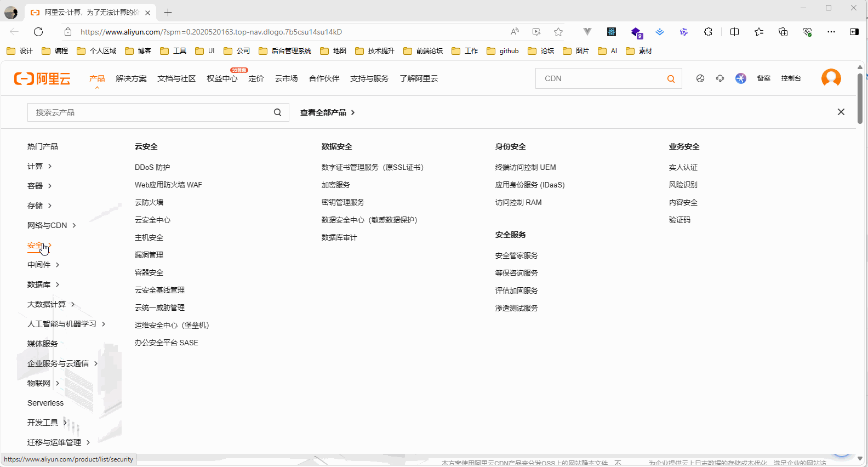Go back with browser back arrow

pyautogui.click(x=14, y=32)
